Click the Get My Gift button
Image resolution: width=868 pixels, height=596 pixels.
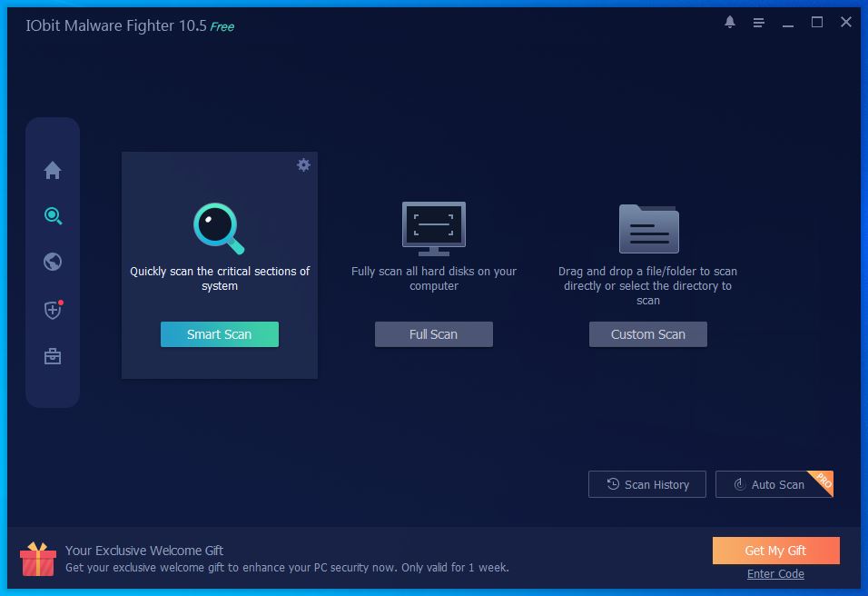click(x=775, y=550)
